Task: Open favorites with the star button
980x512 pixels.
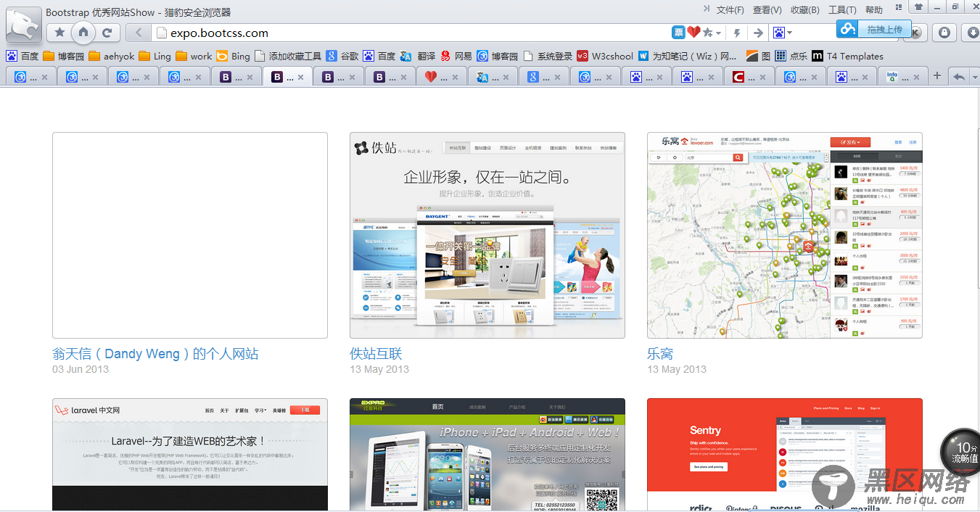Action: click(x=60, y=33)
